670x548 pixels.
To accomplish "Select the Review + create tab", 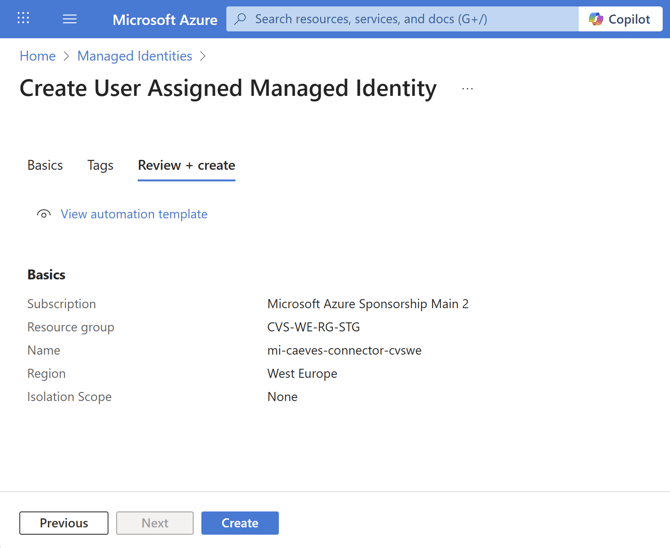I will click(x=186, y=165).
